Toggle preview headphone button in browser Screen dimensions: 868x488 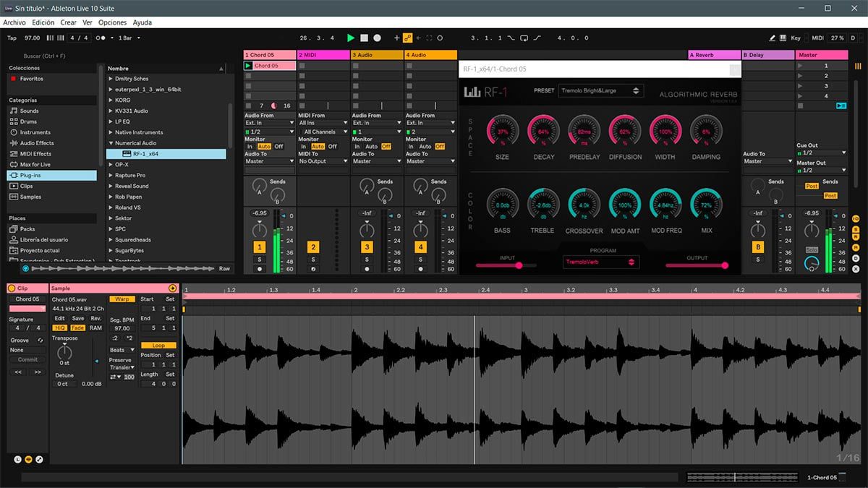click(x=26, y=268)
